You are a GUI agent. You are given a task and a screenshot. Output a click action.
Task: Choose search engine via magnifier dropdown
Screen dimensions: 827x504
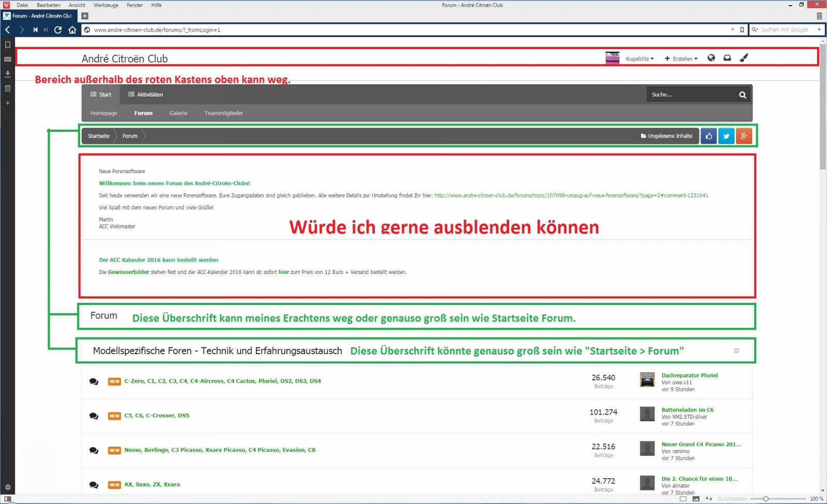click(x=755, y=30)
